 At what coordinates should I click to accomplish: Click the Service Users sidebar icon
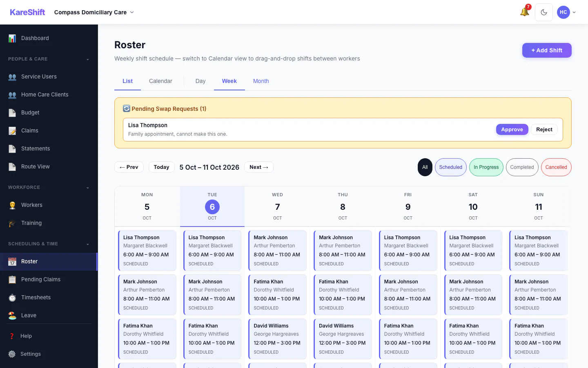point(12,77)
